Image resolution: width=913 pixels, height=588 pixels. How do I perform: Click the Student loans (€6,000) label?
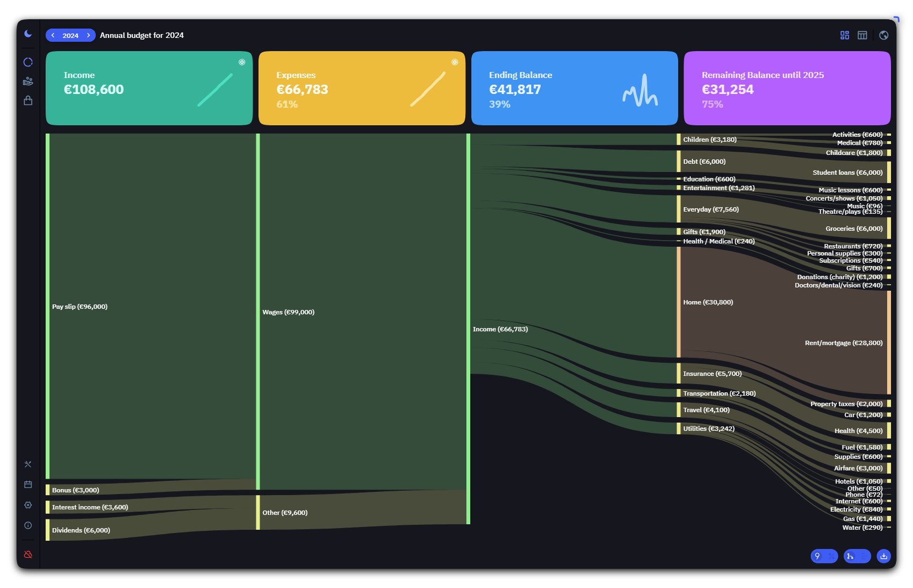click(848, 173)
